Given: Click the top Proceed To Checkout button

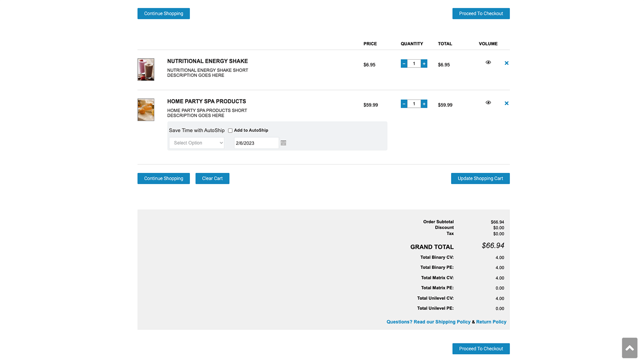Looking at the screenshot, I should 481,14.
